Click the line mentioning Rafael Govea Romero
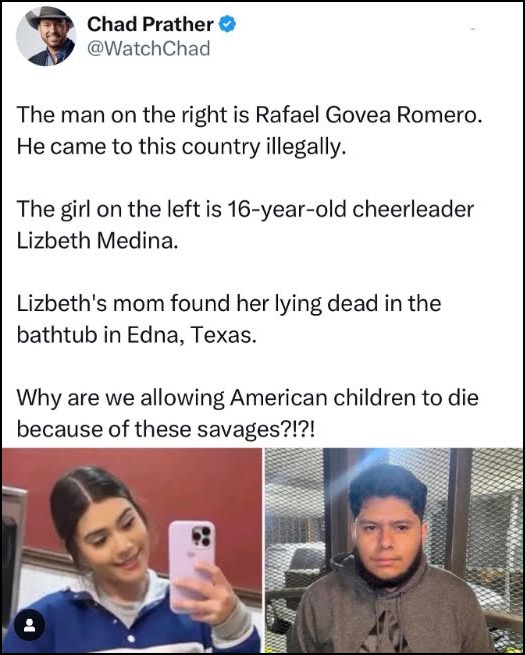Image resolution: width=525 pixels, height=655 pixels. coord(249,114)
